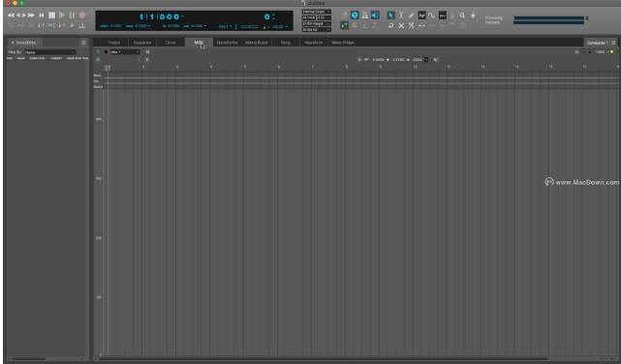Open the Soundbites panel mini-menu icon
The width and height of the screenshot is (621, 364).
(x=83, y=43)
